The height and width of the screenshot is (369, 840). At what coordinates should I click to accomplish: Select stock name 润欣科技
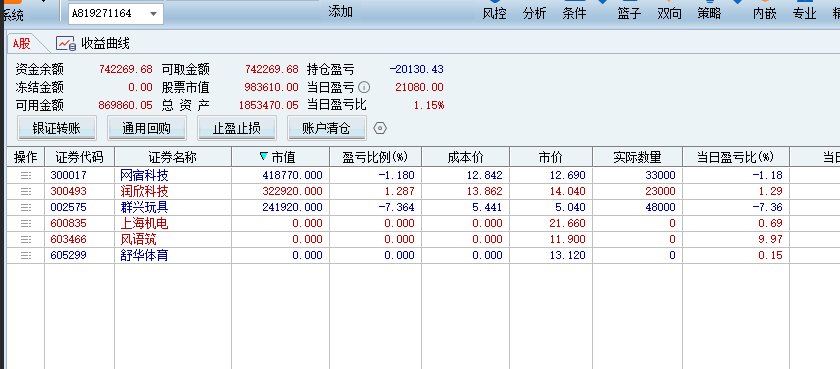(x=144, y=191)
